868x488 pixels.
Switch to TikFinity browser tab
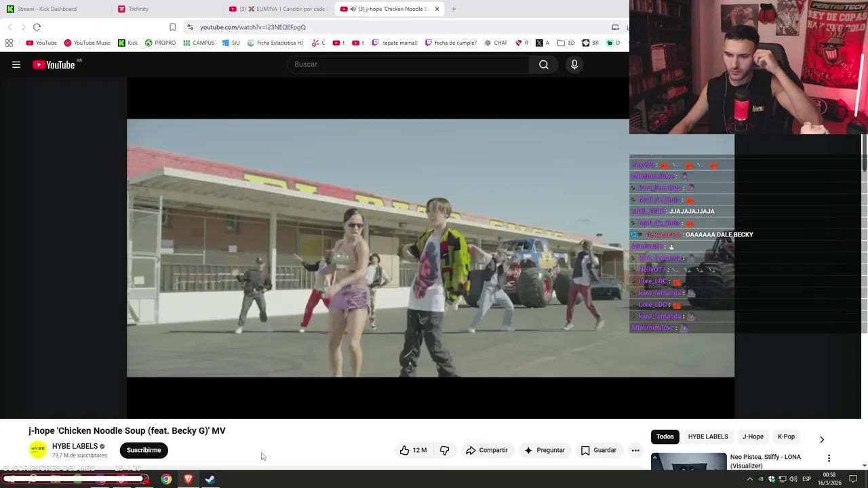click(166, 9)
